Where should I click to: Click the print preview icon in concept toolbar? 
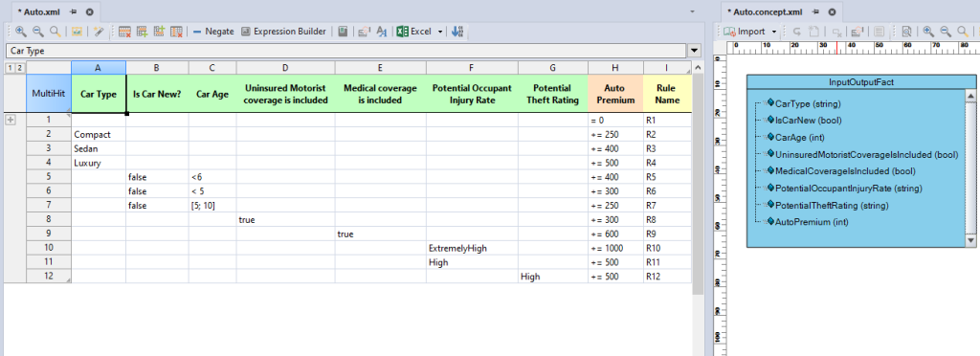(906, 32)
